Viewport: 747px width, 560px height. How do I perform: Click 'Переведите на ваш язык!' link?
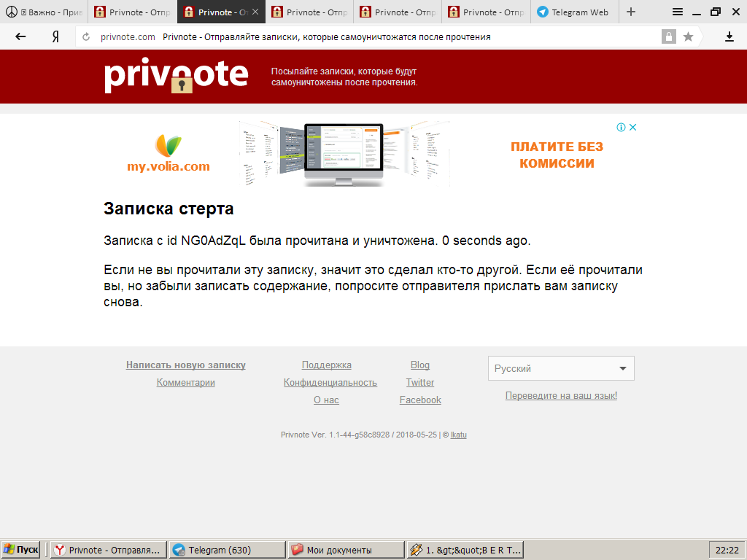click(561, 396)
